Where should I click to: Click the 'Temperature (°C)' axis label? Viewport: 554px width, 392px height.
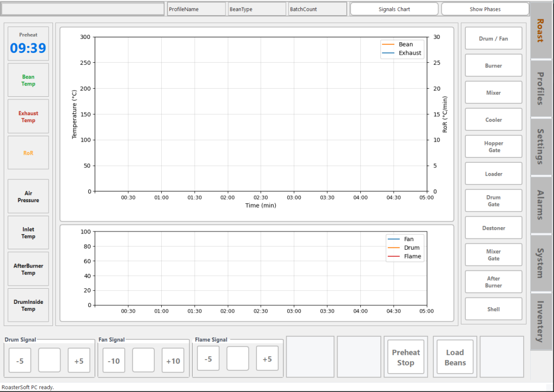[x=74, y=114]
